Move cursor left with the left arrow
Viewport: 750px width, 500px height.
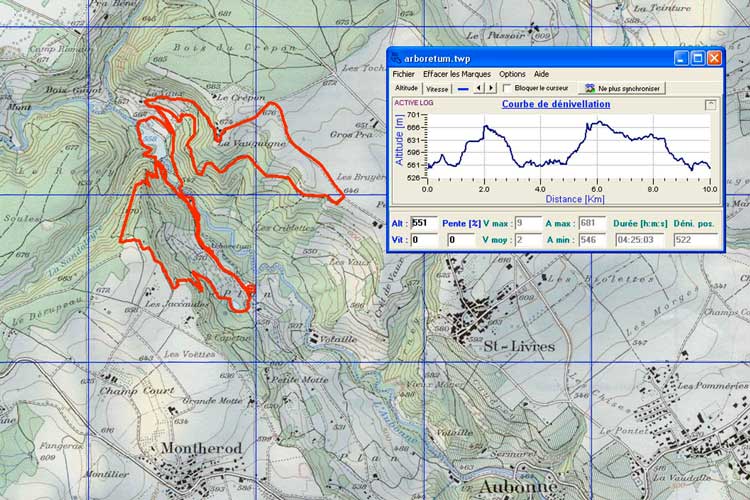[479, 88]
